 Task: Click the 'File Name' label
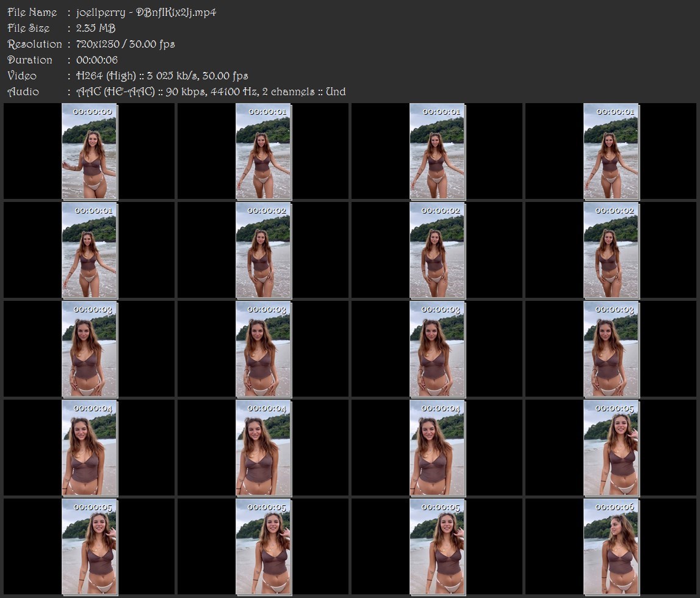point(32,12)
